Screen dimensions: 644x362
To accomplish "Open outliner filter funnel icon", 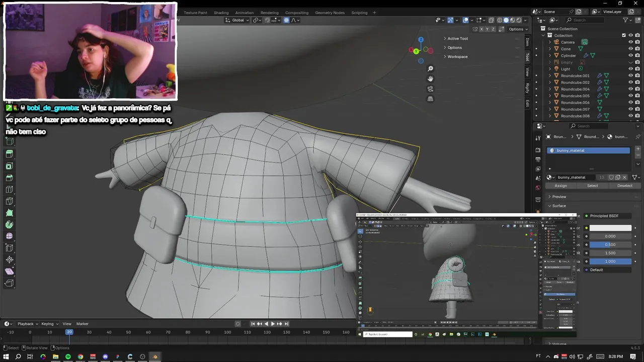I will pyautogui.click(x=626, y=20).
